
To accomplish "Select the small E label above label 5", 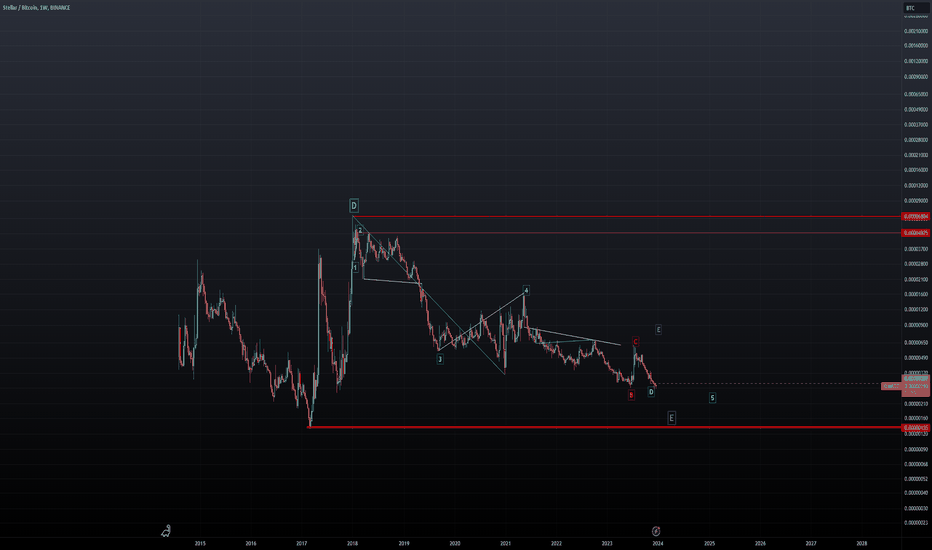I will (x=658, y=329).
